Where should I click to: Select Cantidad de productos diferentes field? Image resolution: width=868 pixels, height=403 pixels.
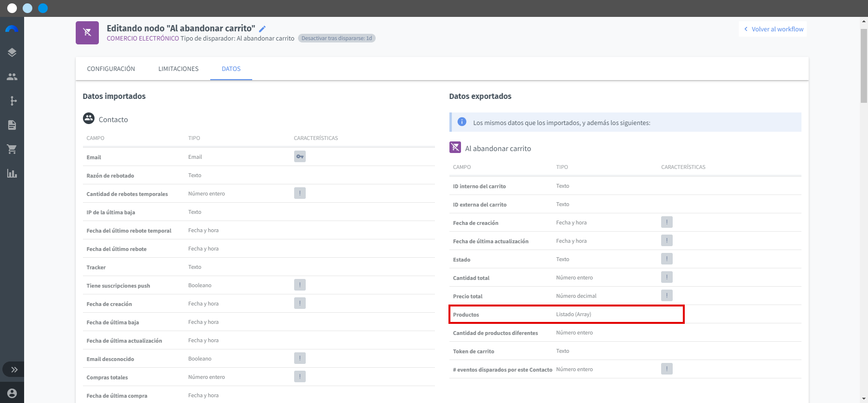(x=495, y=333)
